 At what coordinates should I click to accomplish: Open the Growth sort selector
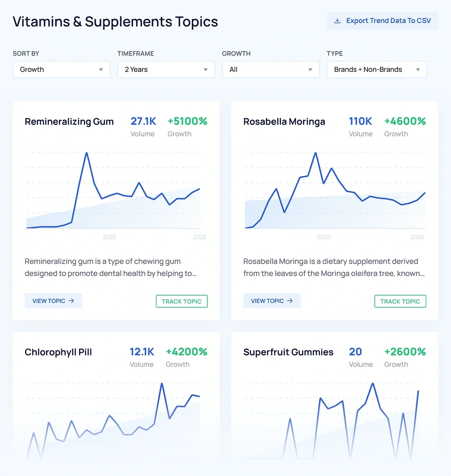coord(61,70)
